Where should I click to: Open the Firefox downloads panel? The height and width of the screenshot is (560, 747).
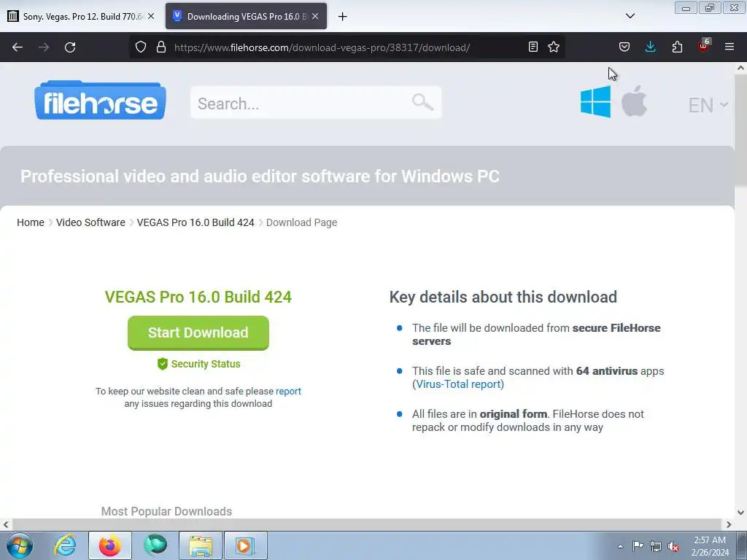point(650,47)
